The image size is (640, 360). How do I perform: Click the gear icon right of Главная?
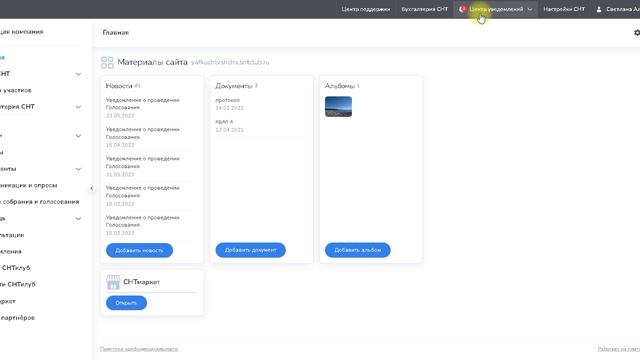[637, 33]
